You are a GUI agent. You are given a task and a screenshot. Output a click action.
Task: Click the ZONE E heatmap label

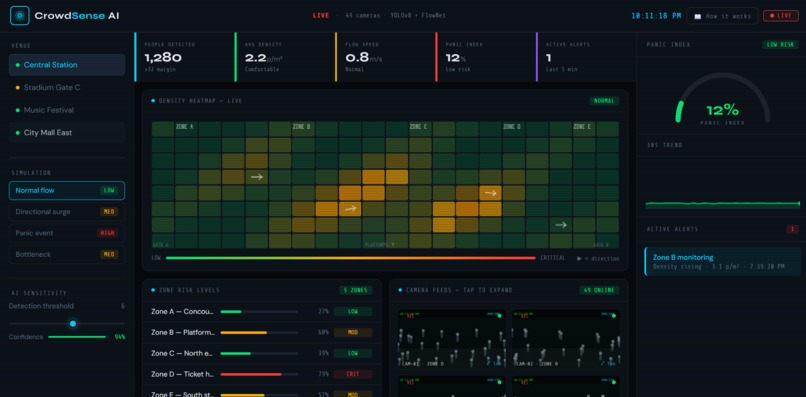(x=582, y=127)
